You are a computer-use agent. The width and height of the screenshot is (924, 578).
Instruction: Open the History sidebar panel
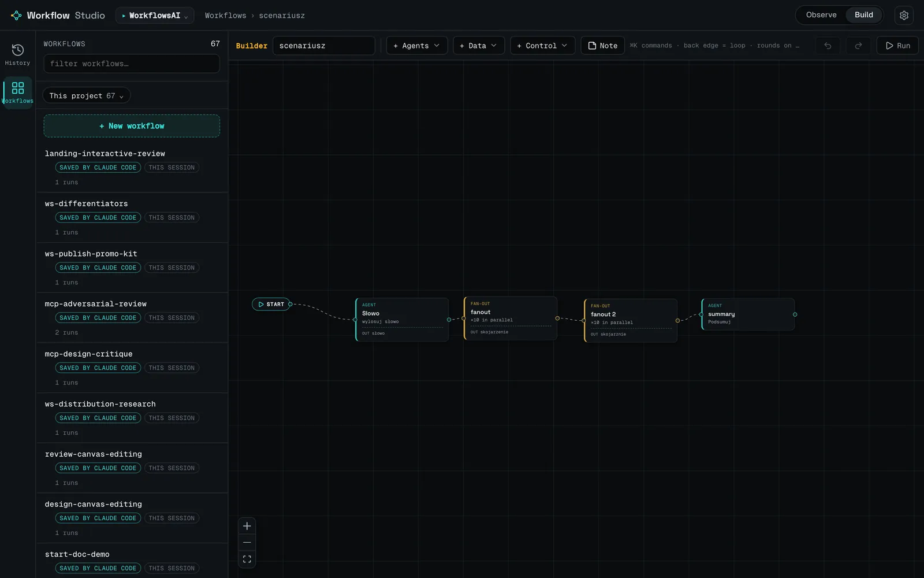pyautogui.click(x=17, y=54)
